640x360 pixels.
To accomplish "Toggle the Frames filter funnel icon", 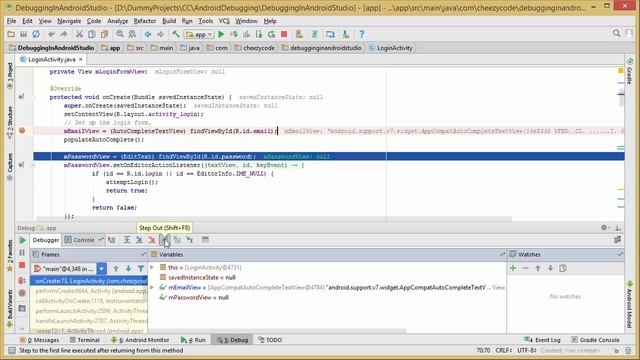I will (141, 269).
